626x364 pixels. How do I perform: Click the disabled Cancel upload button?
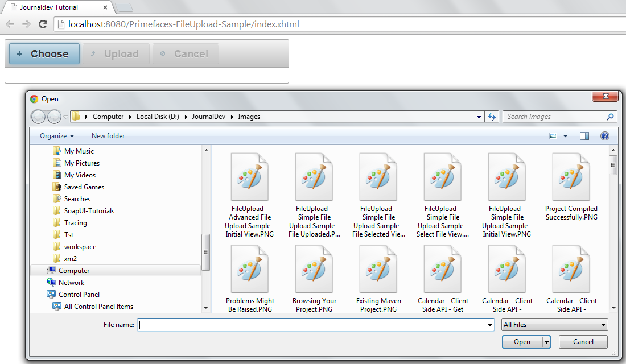pyautogui.click(x=186, y=54)
